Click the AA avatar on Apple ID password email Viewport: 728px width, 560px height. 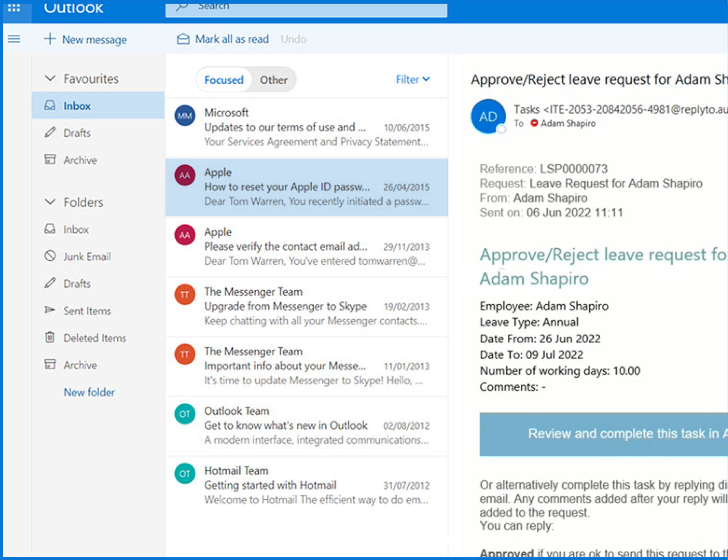[x=185, y=175]
